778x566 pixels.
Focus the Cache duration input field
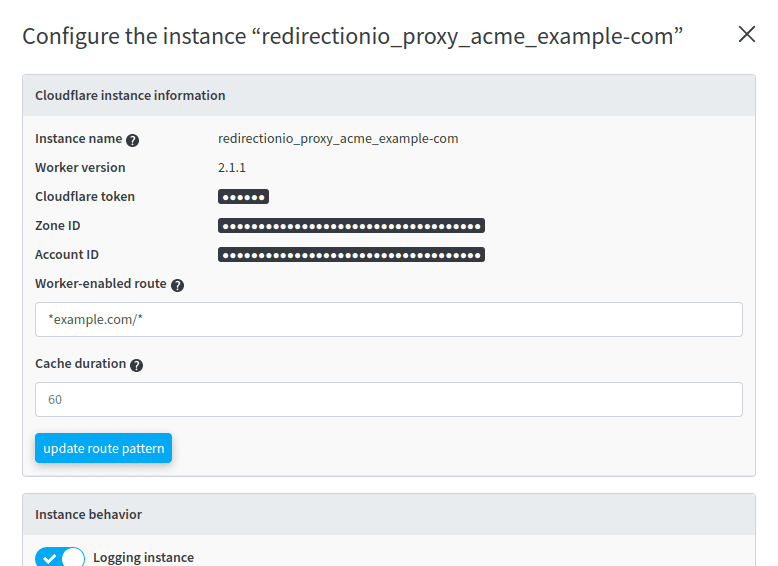(x=389, y=399)
